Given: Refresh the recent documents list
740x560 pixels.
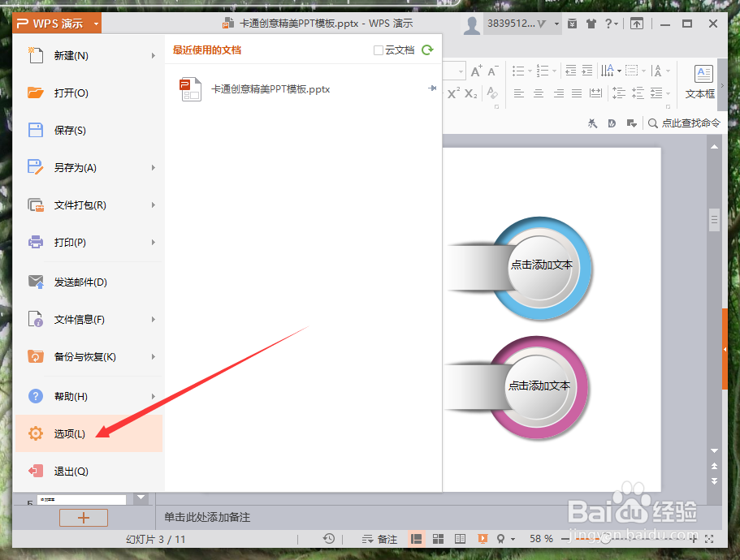Looking at the screenshot, I should pyautogui.click(x=428, y=48).
